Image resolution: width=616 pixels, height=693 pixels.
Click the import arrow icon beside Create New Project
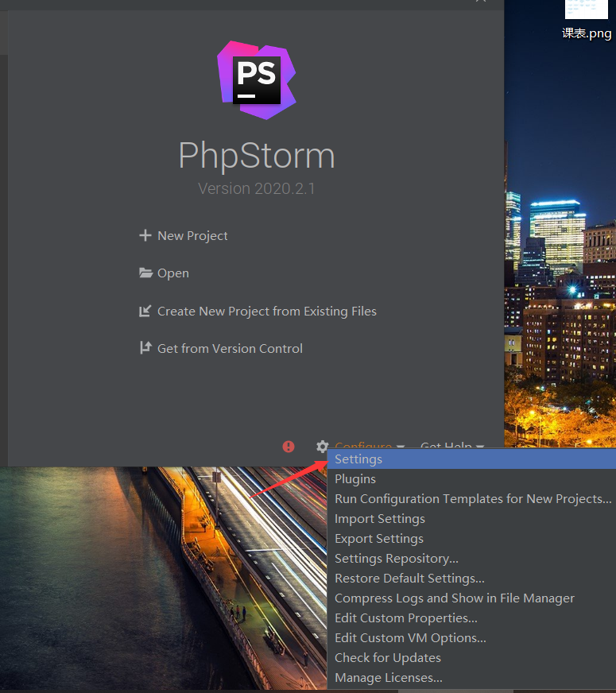click(x=145, y=312)
